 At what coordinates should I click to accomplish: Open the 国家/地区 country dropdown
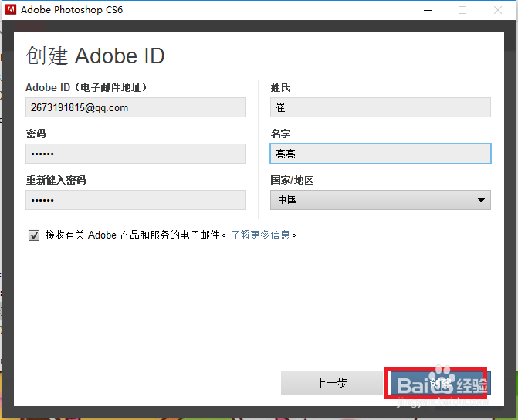381,200
